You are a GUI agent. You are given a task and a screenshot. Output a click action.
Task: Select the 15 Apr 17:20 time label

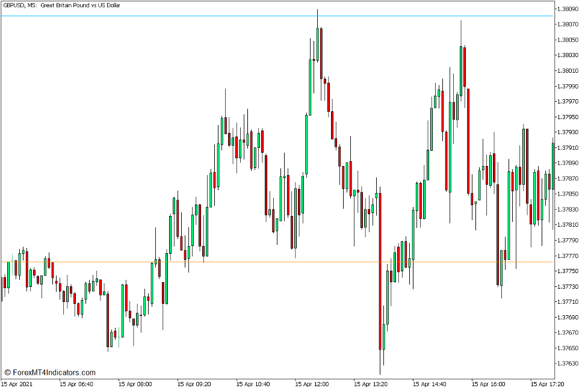coord(547,383)
